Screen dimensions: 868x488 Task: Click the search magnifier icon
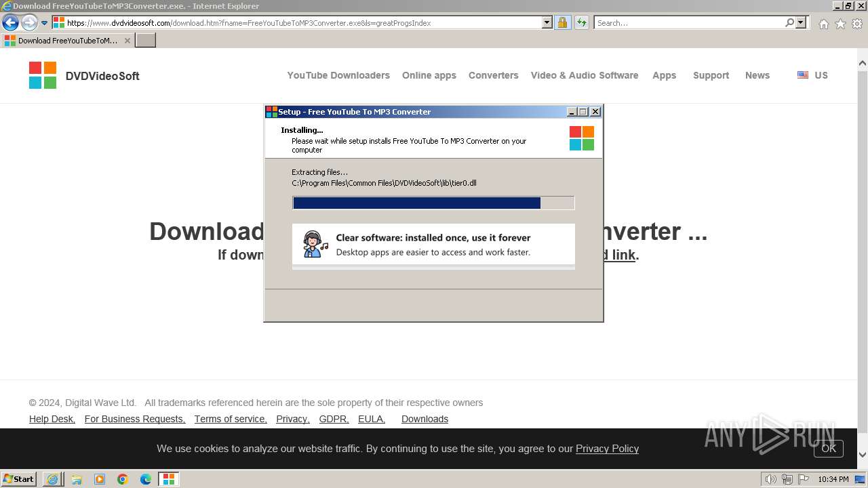(x=789, y=23)
